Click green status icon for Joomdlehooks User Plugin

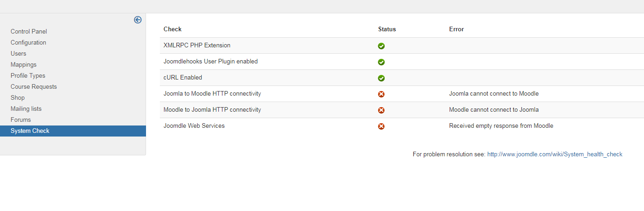381,62
